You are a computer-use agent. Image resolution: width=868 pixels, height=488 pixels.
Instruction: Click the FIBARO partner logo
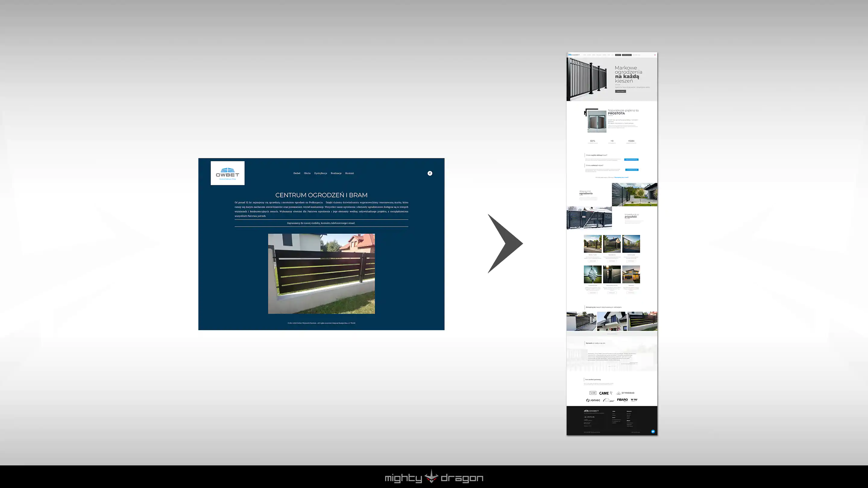[622, 400]
